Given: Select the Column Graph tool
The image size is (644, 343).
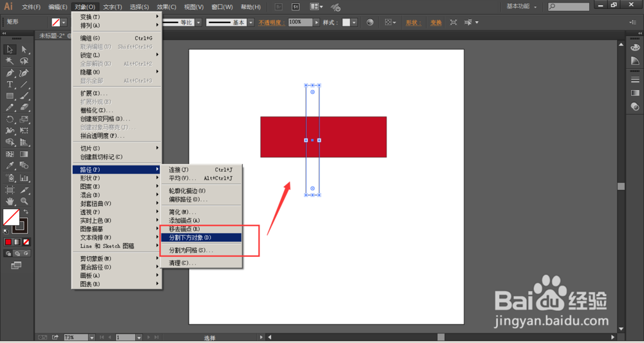Looking at the screenshot, I should (24, 178).
